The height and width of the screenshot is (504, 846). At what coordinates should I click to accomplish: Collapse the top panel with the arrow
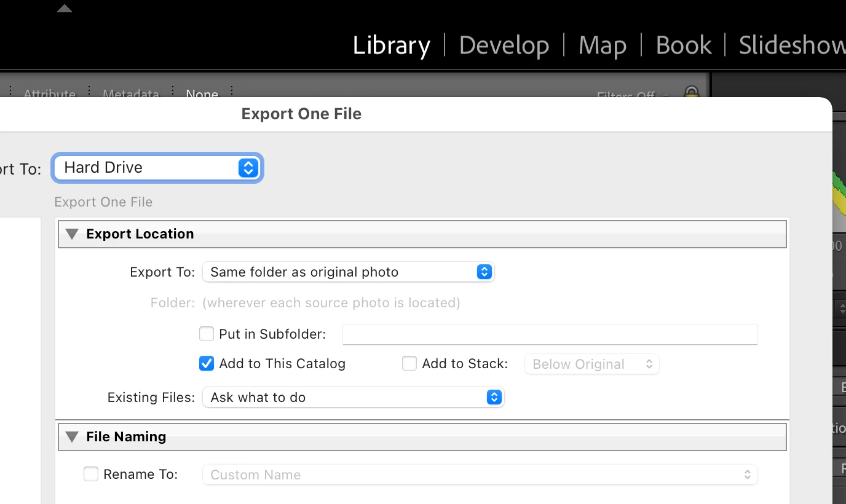(65, 9)
